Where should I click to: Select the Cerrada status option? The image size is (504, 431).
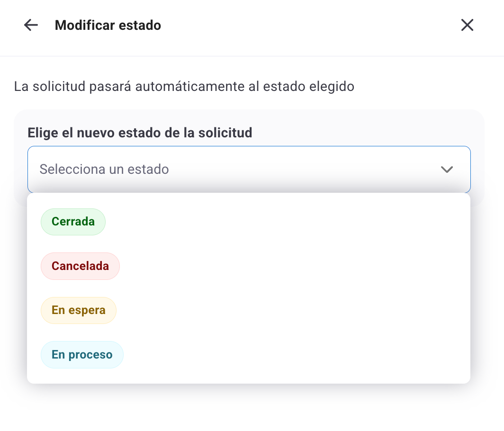click(x=73, y=222)
